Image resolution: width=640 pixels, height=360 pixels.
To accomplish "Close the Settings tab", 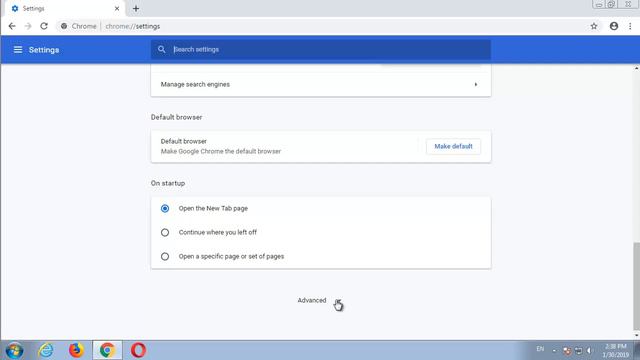I will 117,8.
